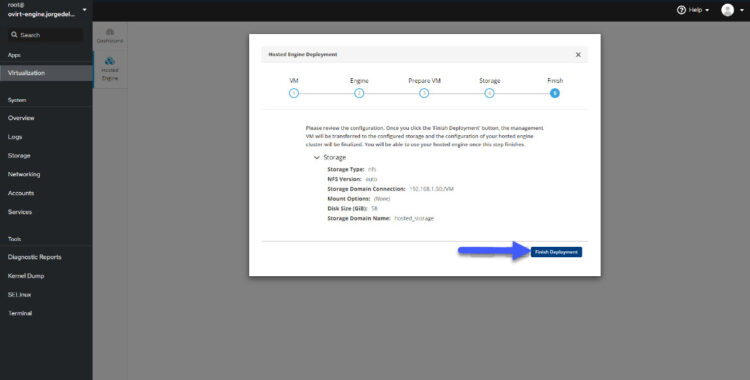Click the Mount Options value (None)

click(x=382, y=199)
